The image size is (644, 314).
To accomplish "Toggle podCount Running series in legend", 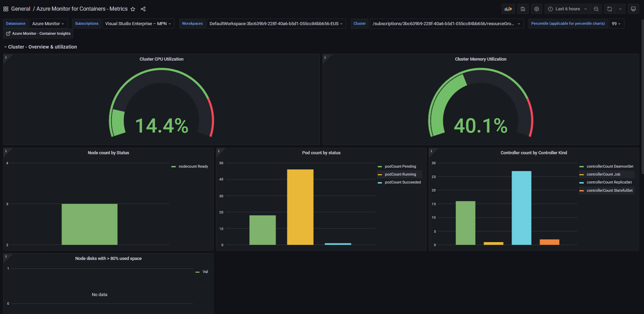I will coord(400,175).
